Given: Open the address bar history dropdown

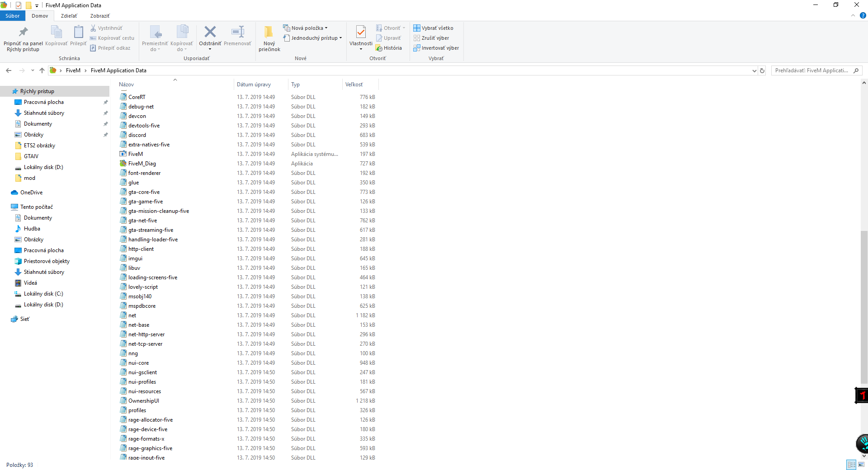Looking at the screenshot, I should point(754,70).
